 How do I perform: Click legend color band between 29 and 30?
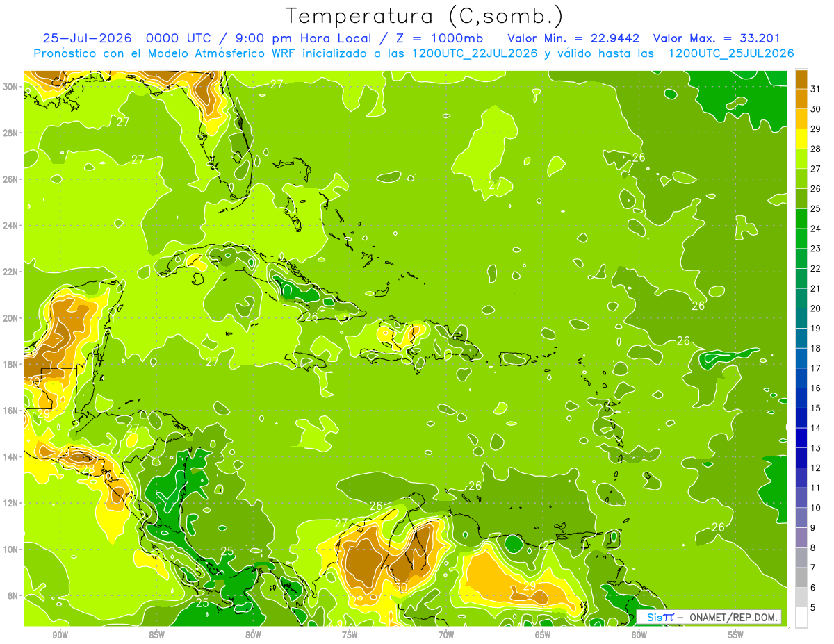(x=801, y=119)
